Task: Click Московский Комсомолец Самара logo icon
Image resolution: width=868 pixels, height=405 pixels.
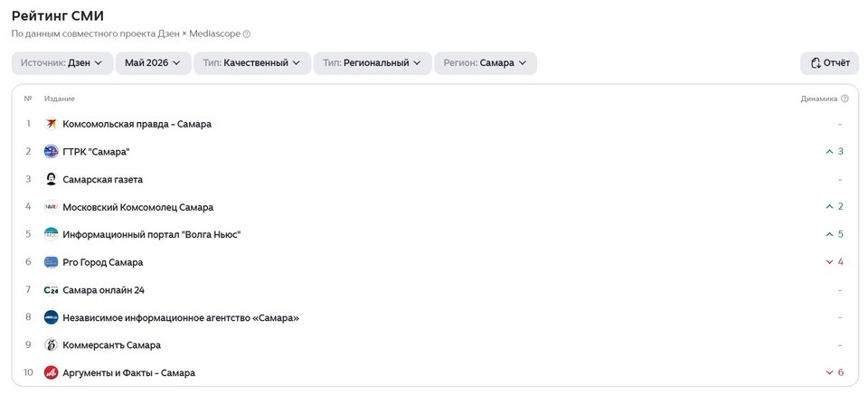Action: 51,207
